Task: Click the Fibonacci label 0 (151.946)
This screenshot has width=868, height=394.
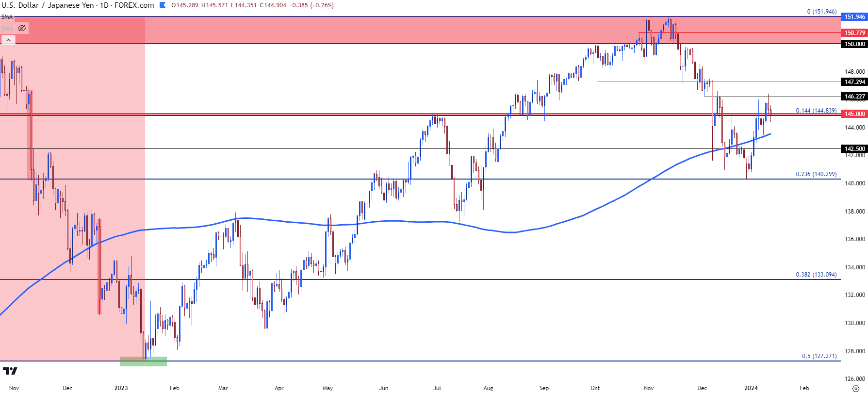Action: point(822,12)
